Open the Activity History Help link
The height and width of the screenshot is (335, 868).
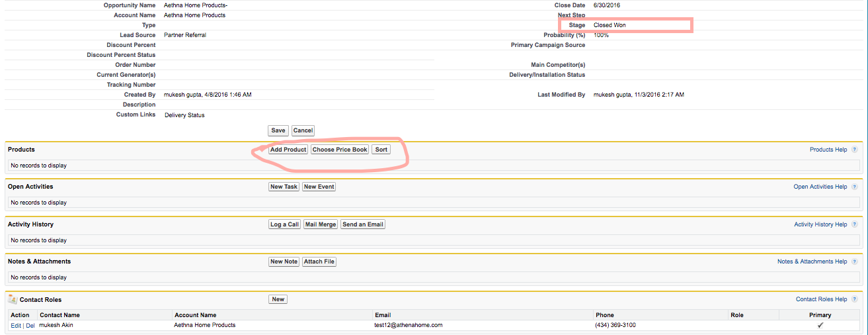pos(820,224)
